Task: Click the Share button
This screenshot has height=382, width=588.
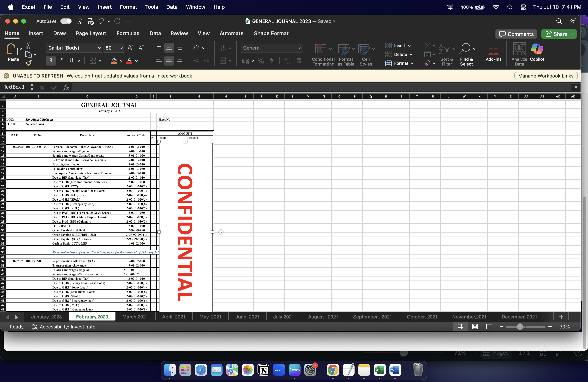Action: point(556,34)
